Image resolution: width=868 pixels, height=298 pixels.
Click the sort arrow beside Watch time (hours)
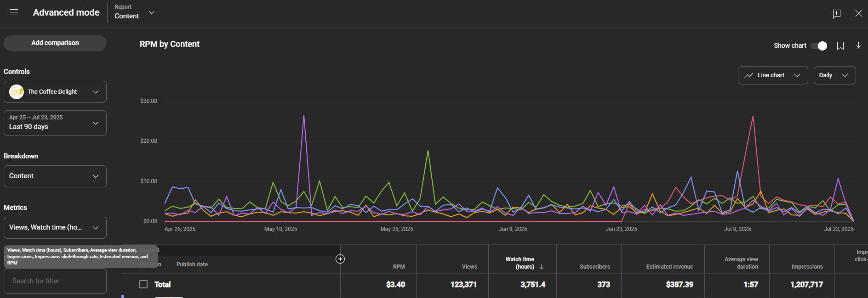click(541, 267)
